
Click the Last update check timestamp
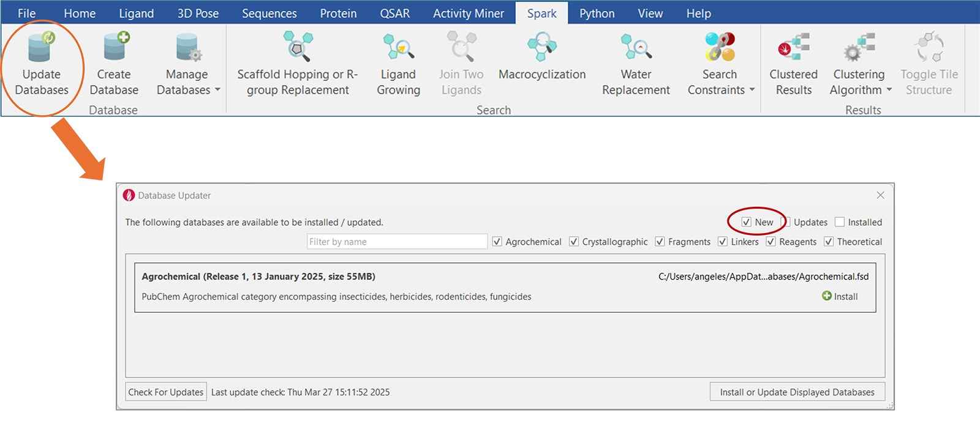301,392
